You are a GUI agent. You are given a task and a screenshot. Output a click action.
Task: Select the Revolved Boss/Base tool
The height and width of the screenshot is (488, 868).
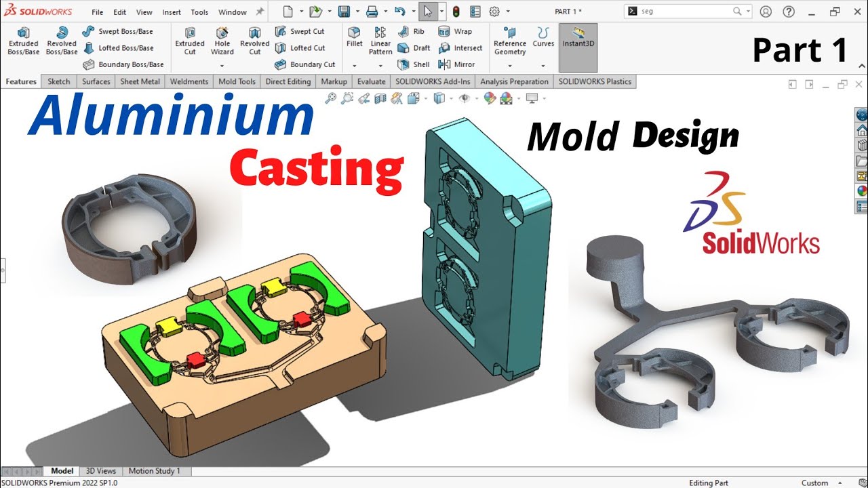click(62, 41)
